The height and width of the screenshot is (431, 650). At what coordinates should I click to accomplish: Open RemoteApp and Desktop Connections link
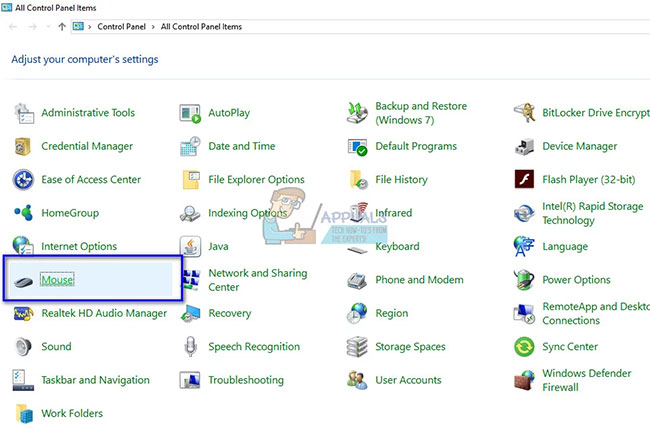coord(596,314)
